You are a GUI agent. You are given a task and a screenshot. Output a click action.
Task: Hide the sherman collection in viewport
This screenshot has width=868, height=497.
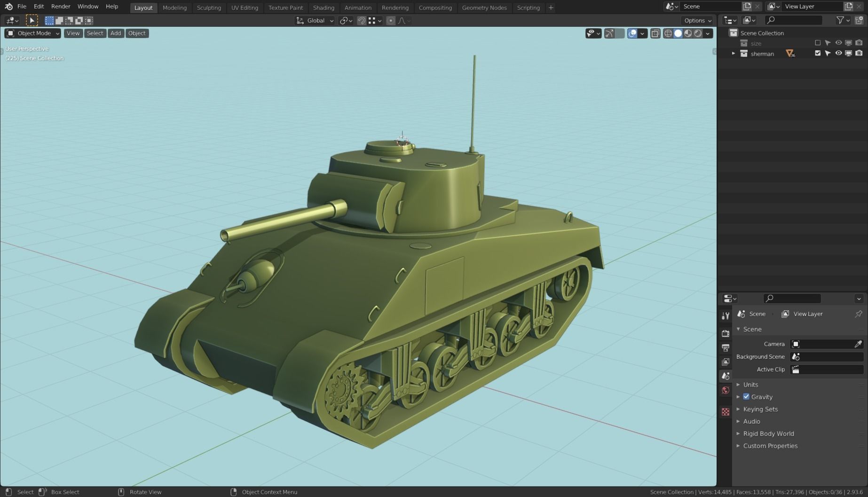tap(838, 54)
